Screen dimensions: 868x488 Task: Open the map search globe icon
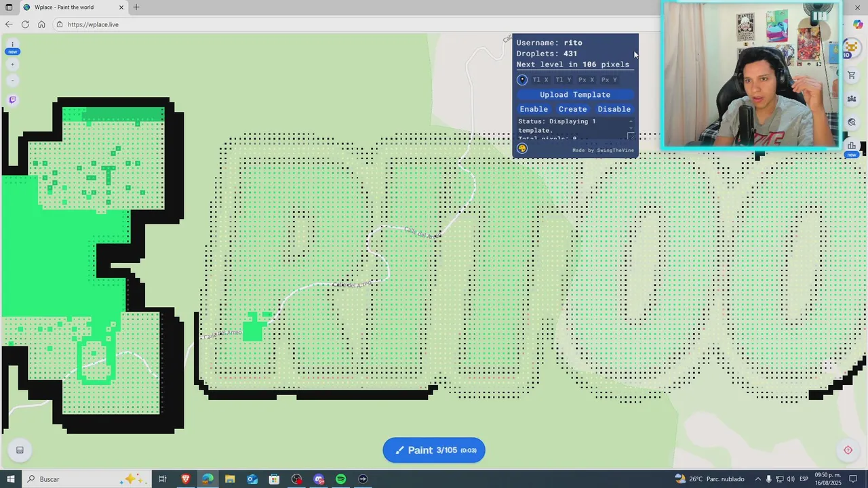pos(852,123)
